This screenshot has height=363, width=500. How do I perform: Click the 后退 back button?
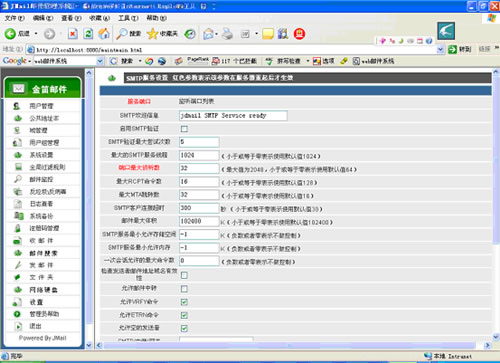click(17, 33)
